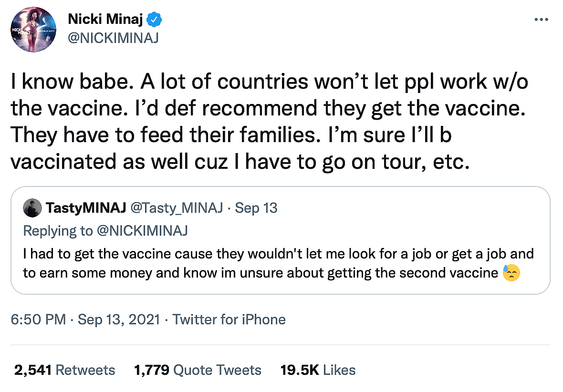Open the 1,779 Quote Tweets list
This screenshot has height=392, width=563.
pyautogui.click(x=198, y=370)
